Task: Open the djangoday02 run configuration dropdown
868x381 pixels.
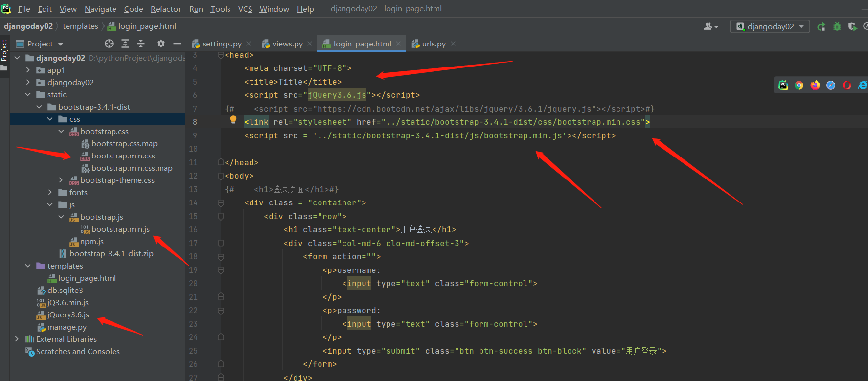Action: [x=770, y=26]
